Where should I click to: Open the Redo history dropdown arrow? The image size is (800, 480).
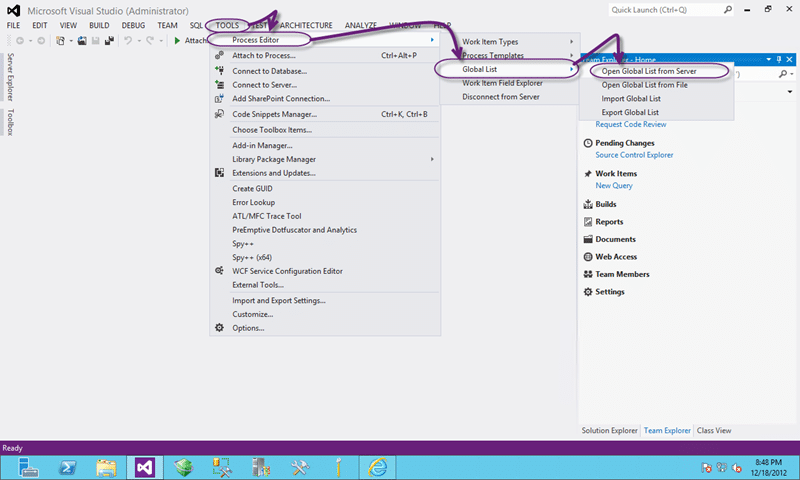click(161, 40)
